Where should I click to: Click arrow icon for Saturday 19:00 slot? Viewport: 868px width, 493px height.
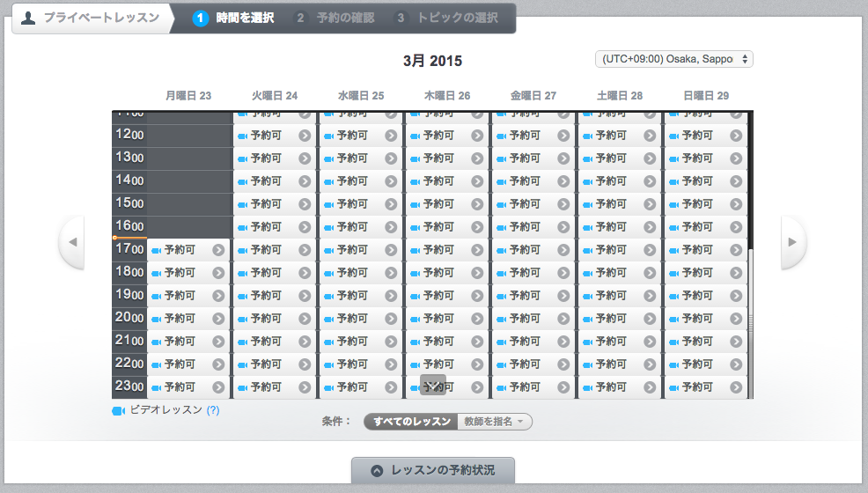[x=650, y=296]
